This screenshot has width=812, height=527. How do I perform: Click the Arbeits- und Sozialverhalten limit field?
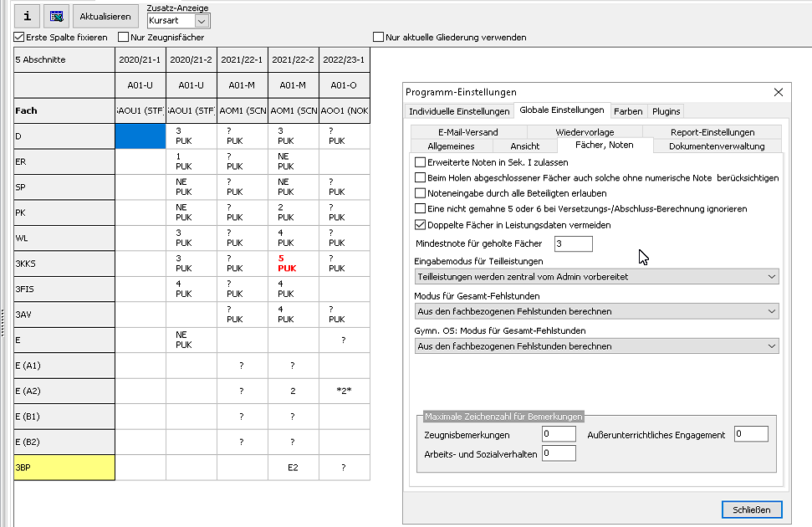[559, 453]
